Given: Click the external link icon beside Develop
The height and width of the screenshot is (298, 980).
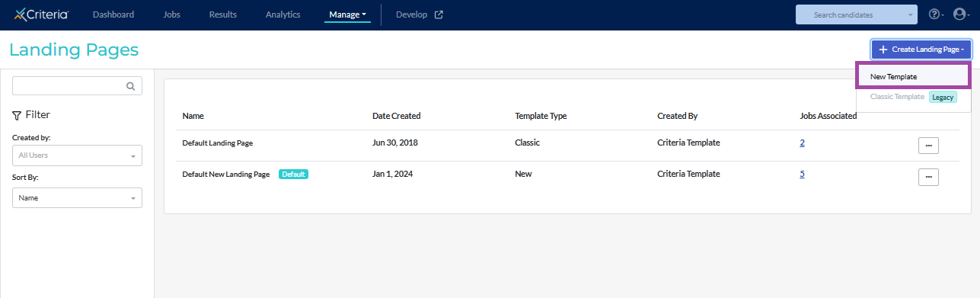Looking at the screenshot, I should coord(439,14).
